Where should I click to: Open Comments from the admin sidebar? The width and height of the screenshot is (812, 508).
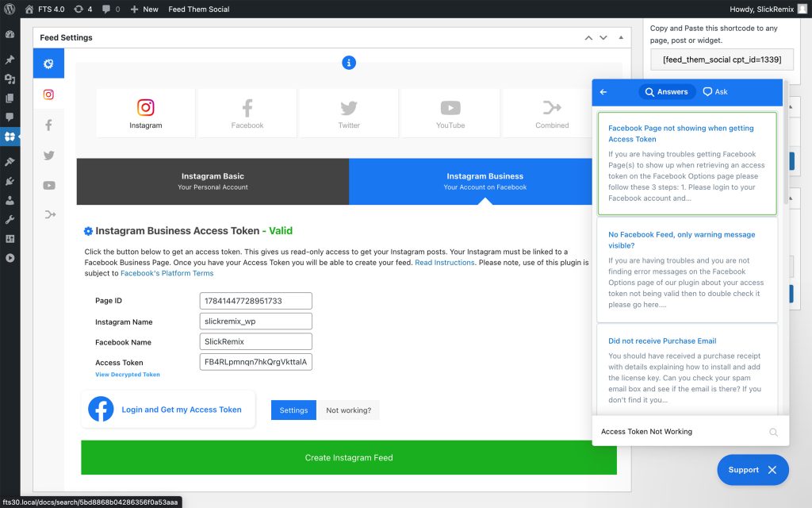point(10,117)
